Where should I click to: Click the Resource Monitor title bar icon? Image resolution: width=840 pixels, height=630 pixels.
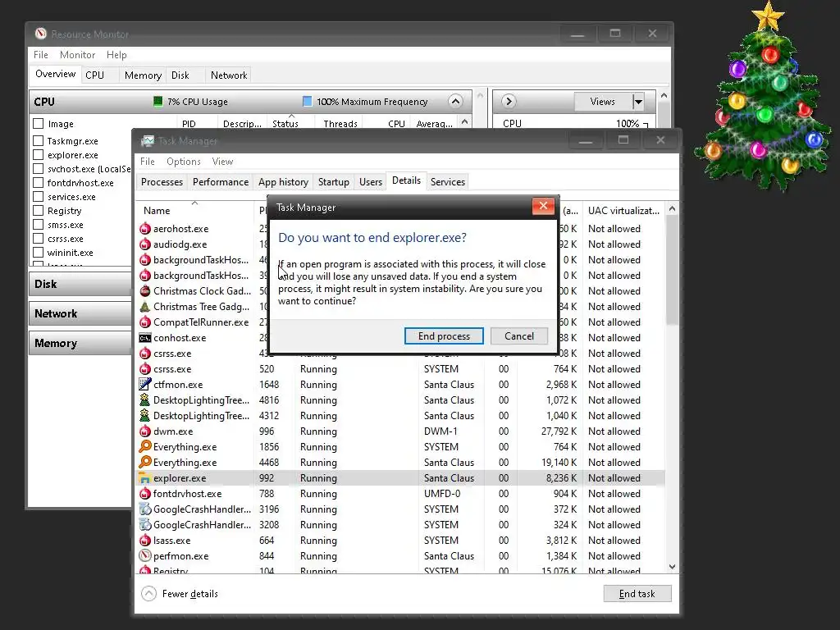click(x=41, y=34)
